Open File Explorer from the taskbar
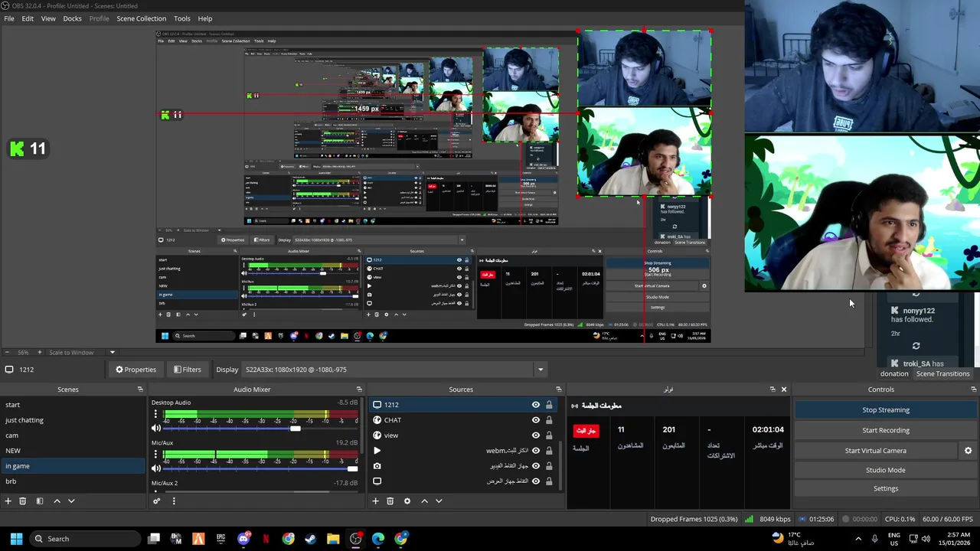Viewport: 980px width, 551px height. coord(333,539)
